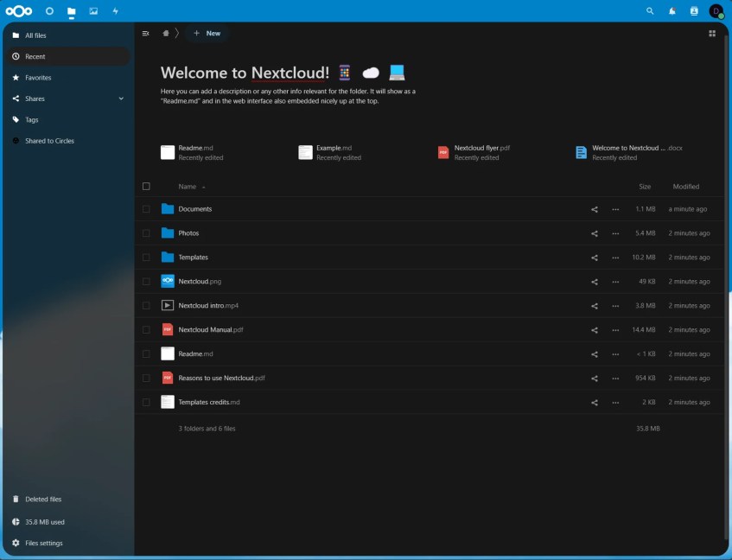732x560 pixels.
Task: Open more actions for Templates
Action: 615,258
